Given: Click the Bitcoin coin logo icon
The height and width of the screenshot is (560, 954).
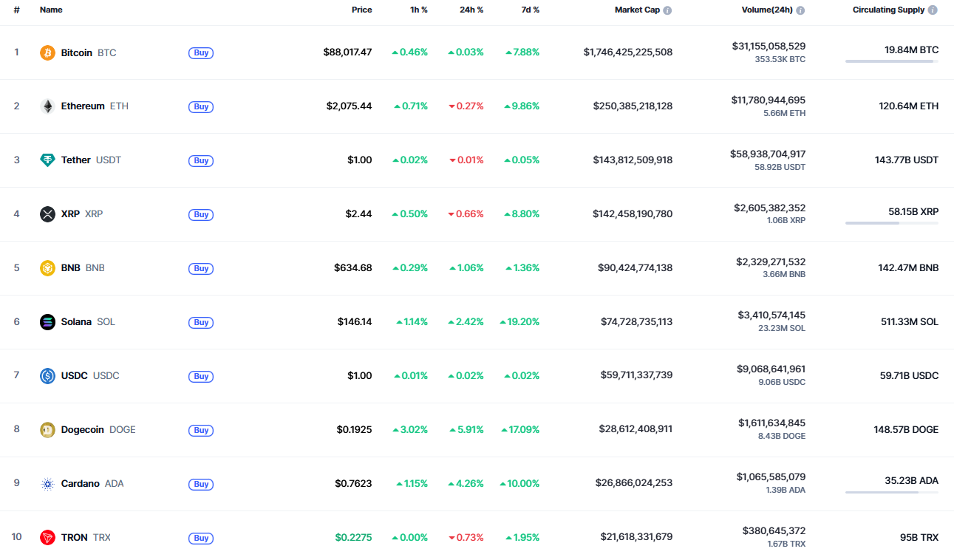Looking at the screenshot, I should pyautogui.click(x=47, y=52).
